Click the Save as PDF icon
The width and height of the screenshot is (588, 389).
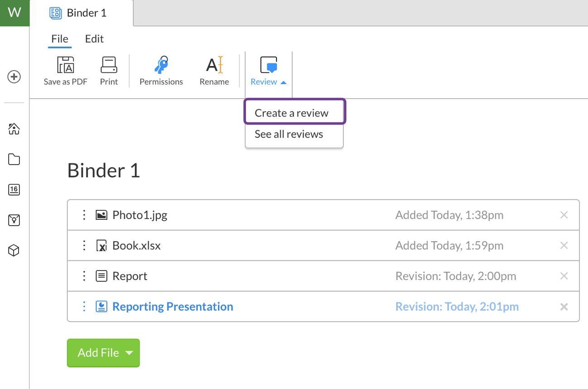[65, 65]
